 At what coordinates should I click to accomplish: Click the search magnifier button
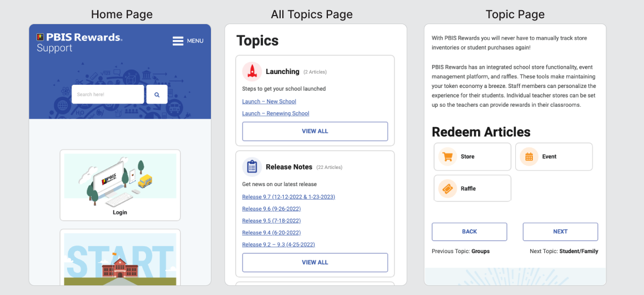click(157, 94)
